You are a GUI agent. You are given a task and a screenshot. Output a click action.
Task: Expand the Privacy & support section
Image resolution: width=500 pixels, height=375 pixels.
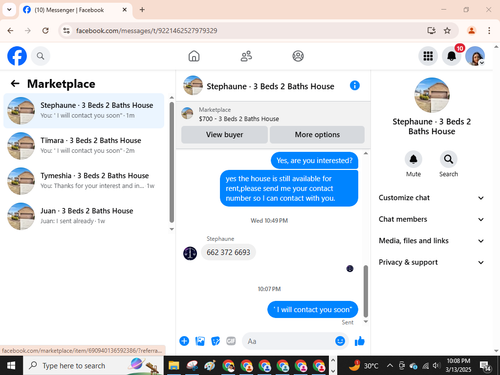click(431, 262)
